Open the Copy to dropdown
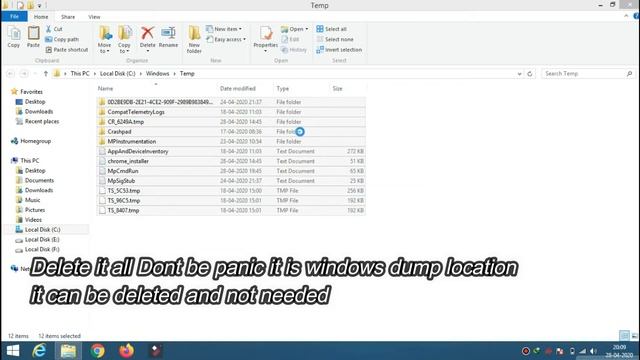640x360 pixels. [124, 40]
